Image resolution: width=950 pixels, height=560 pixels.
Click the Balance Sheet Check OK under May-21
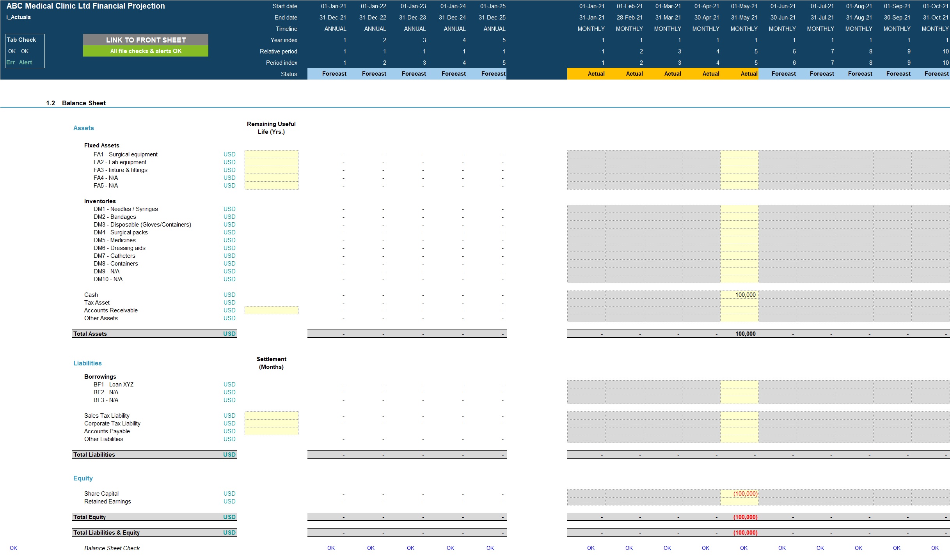(x=744, y=548)
